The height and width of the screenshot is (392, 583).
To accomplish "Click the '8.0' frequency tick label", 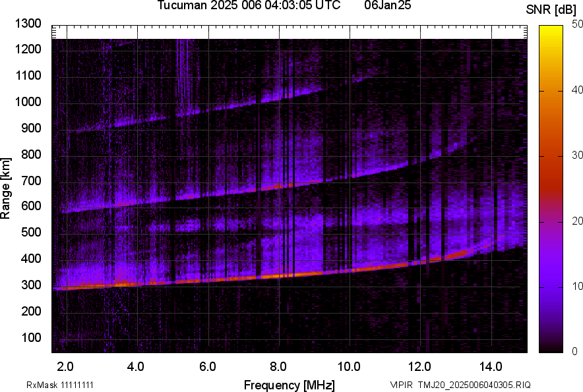I will tap(278, 366).
